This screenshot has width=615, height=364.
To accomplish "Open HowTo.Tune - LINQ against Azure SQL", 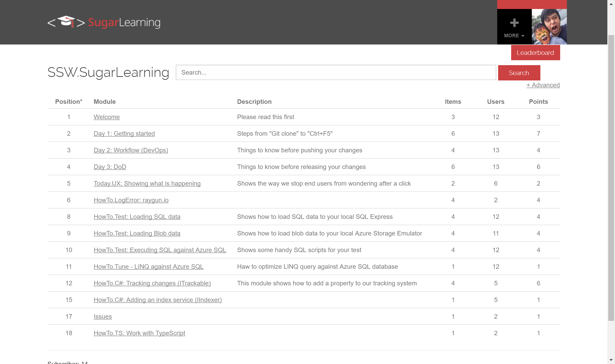I will 148,267.
